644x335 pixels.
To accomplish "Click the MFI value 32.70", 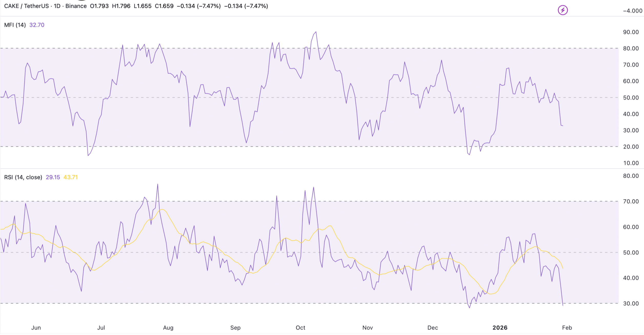I will coord(37,25).
